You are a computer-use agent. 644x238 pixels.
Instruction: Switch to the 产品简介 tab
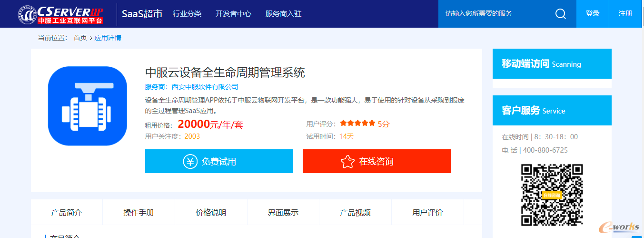coord(67,212)
